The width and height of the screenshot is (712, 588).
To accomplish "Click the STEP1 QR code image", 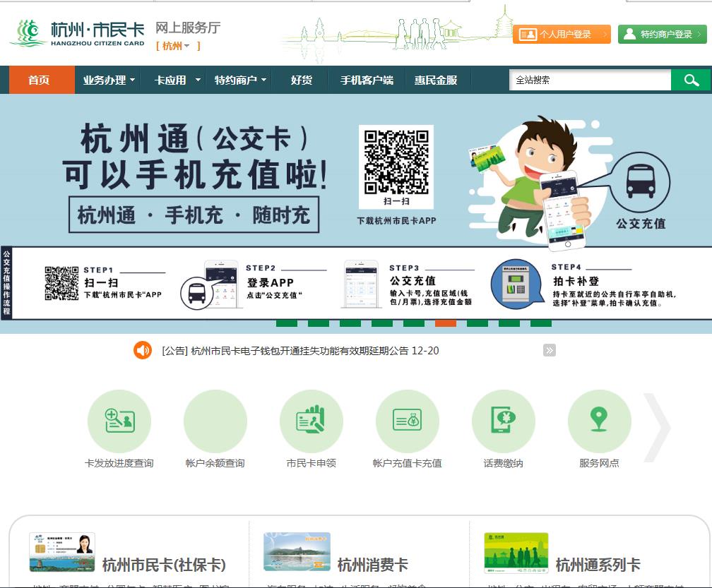I will tap(61, 283).
